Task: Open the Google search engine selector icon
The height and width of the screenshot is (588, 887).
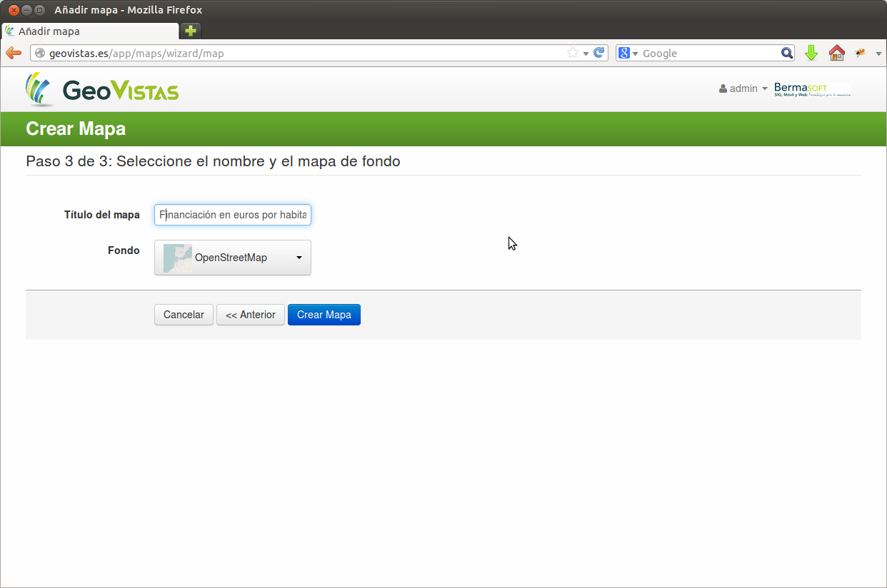Action: click(x=628, y=53)
